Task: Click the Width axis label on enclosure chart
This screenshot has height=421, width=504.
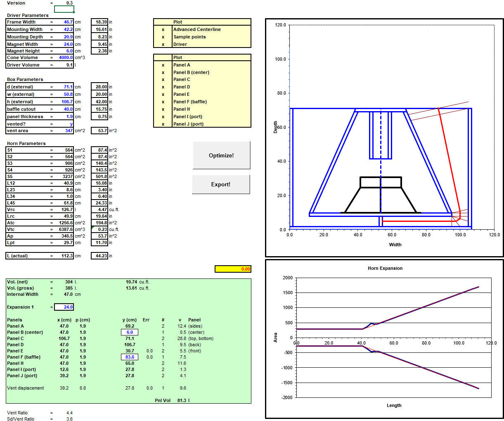Action: [x=395, y=245]
